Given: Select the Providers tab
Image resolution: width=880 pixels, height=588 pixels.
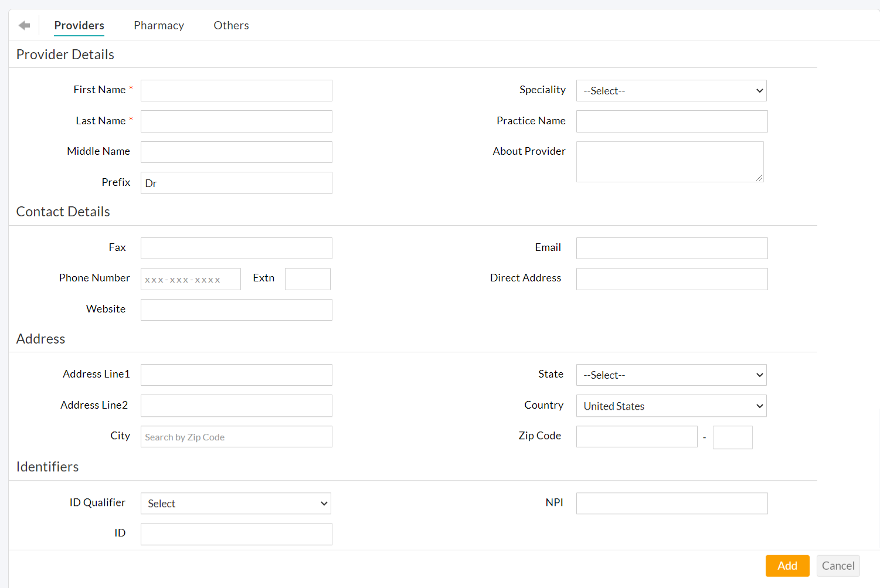Looking at the screenshot, I should 79,25.
